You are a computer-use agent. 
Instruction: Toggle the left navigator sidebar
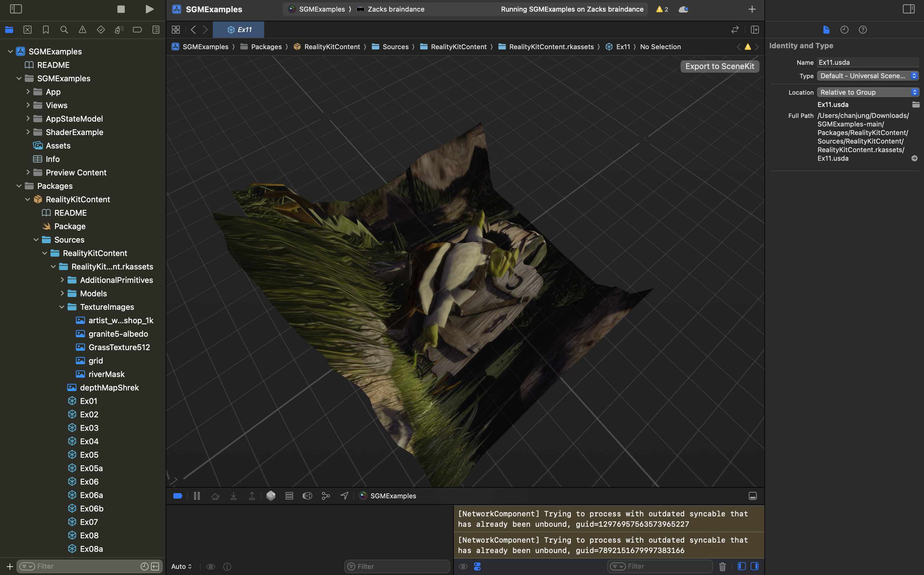16,9
